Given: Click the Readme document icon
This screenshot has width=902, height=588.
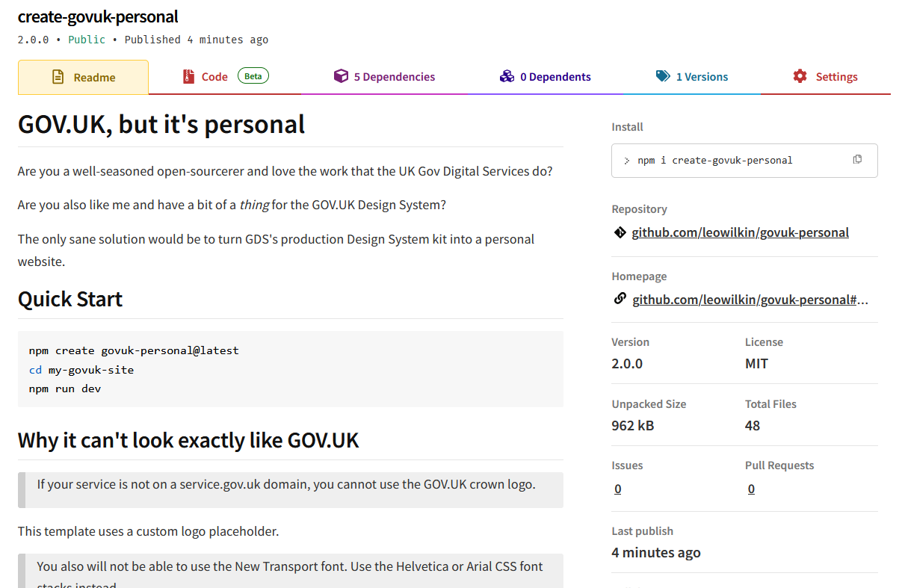Looking at the screenshot, I should click(x=58, y=77).
